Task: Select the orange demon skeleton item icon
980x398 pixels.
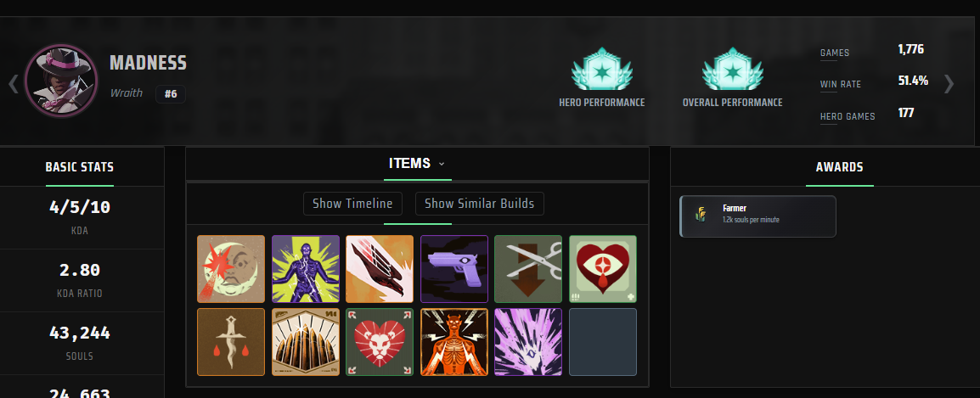Action: click(x=453, y=342)
